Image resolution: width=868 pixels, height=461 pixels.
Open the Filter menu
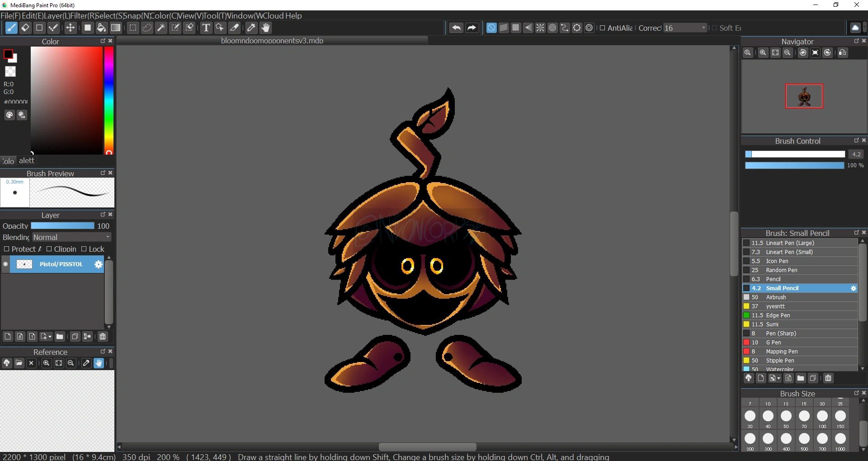pyautogui.click(x=81, y=16)
